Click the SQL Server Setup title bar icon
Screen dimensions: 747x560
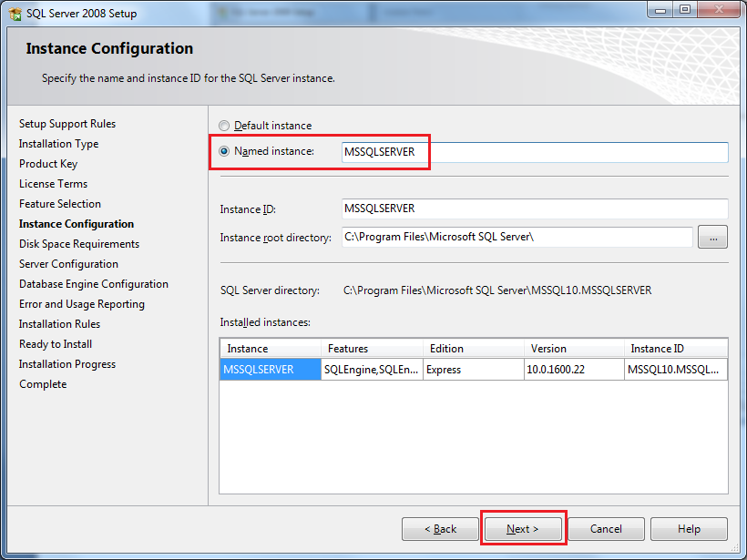(15, 14)
